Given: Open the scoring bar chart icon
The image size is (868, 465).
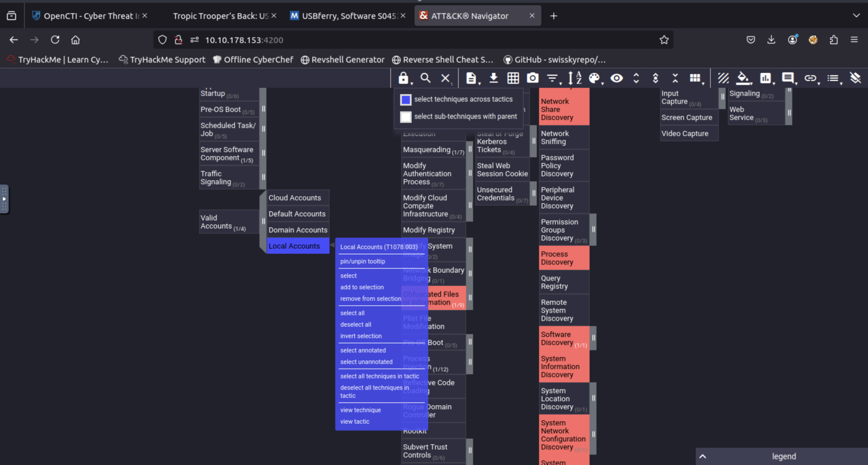Looking at the screenshot, I should coord(766,78).
